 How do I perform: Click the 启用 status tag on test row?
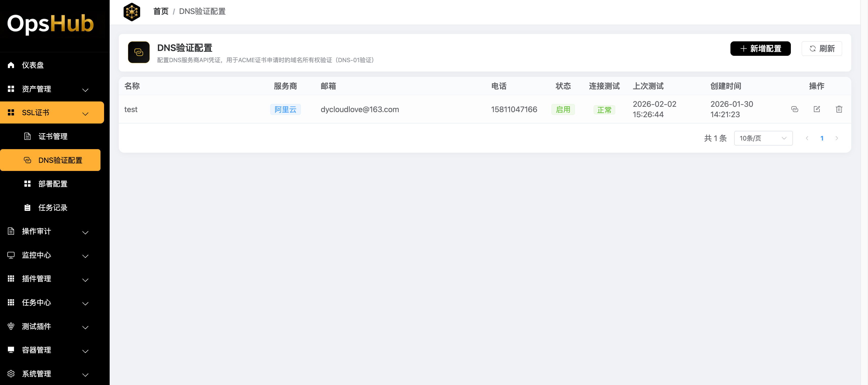tap(563, 109)
